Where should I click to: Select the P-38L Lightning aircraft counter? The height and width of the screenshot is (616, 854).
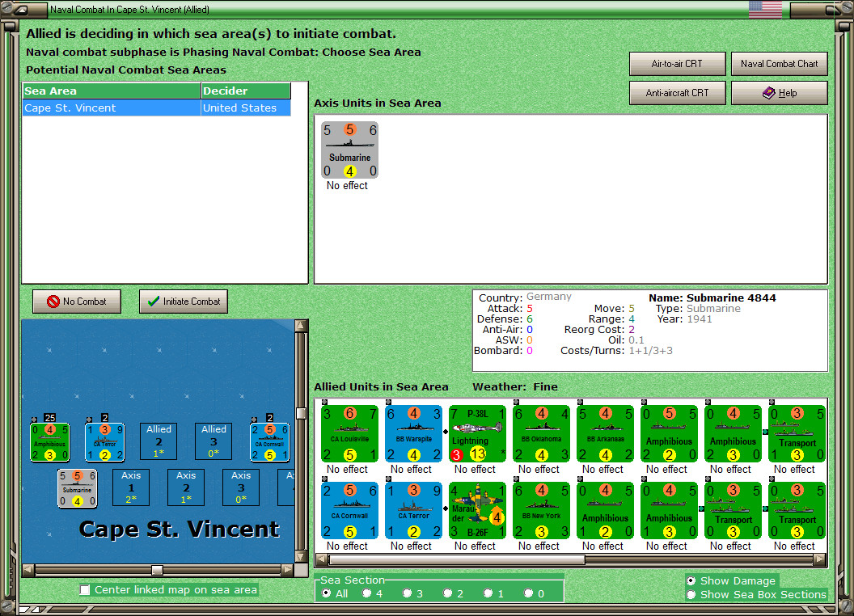coord(477,433)
